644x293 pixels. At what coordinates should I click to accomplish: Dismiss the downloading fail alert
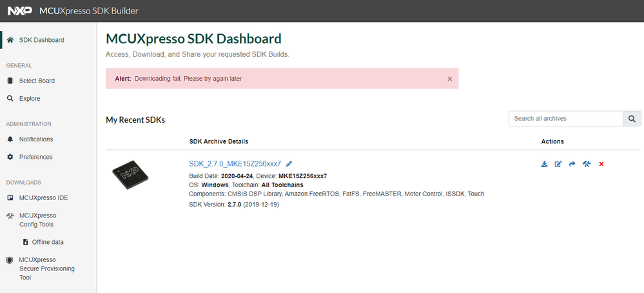(450, 79)
